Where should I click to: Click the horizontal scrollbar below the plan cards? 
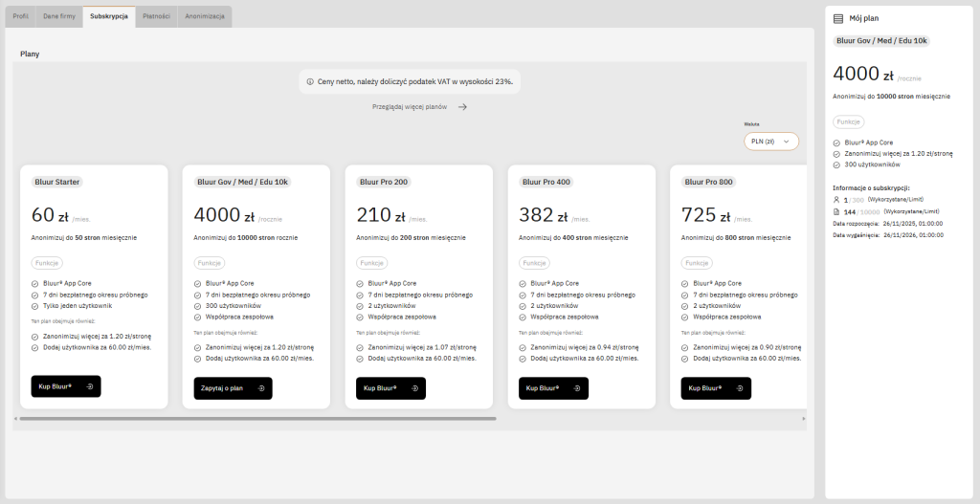pos(258,418)
